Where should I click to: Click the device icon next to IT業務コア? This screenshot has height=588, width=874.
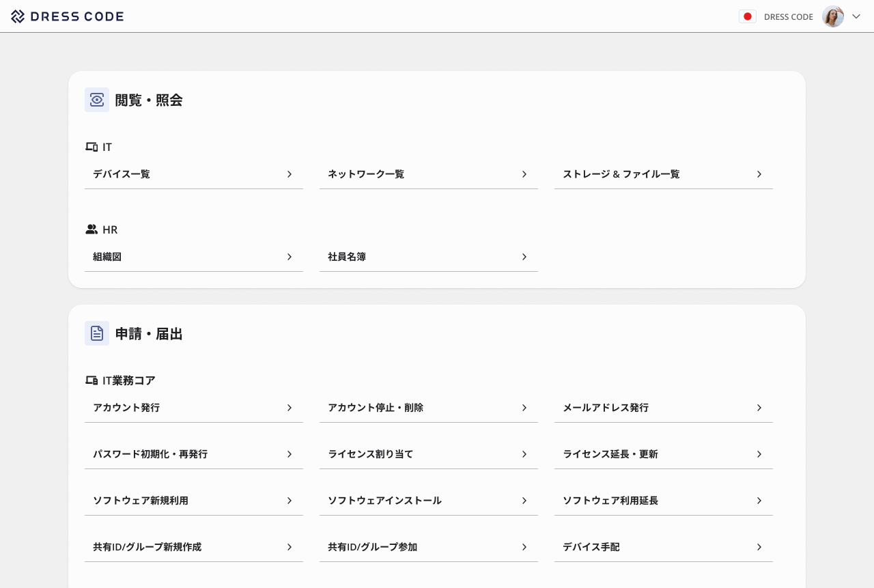[x=91, y=380]
